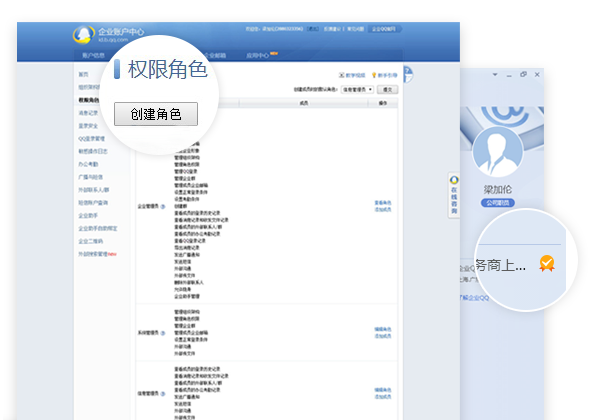This screenshot has height=420, width=592.
Task: Select 企业二维码 in the left sidebar
Action: coord(91,241)
